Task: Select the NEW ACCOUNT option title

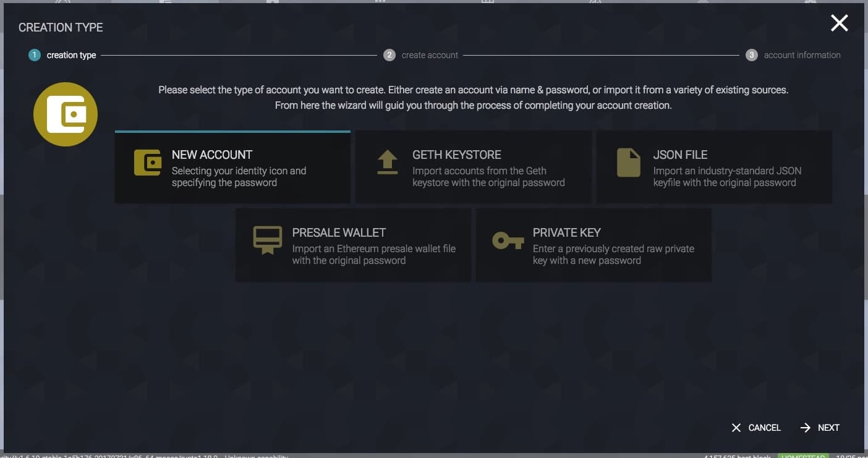Action: click(x=212, y=155)
